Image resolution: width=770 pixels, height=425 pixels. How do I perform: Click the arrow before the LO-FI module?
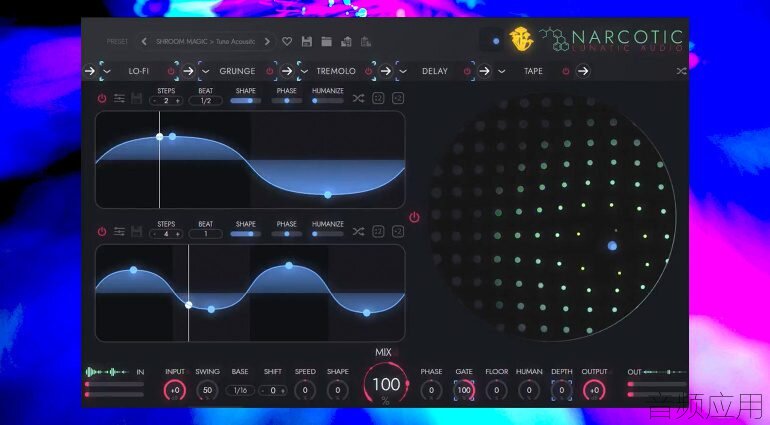click(89, 71)
